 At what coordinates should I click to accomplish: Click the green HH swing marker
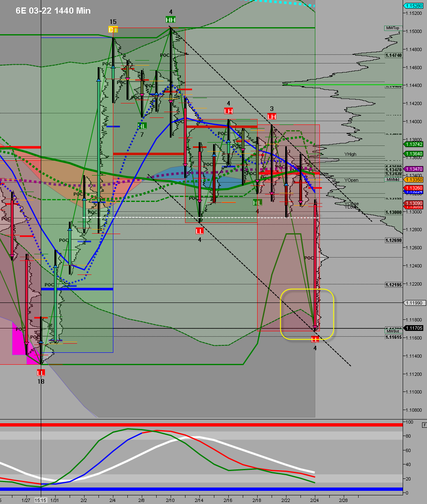tap(170, 20)
